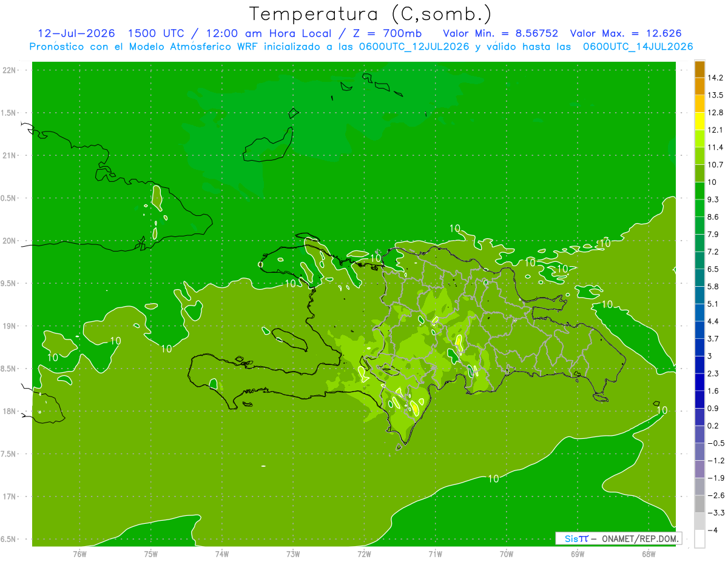Click the '-3.3' color scale value
Screen dimensions: 728x562
[716, 512]
